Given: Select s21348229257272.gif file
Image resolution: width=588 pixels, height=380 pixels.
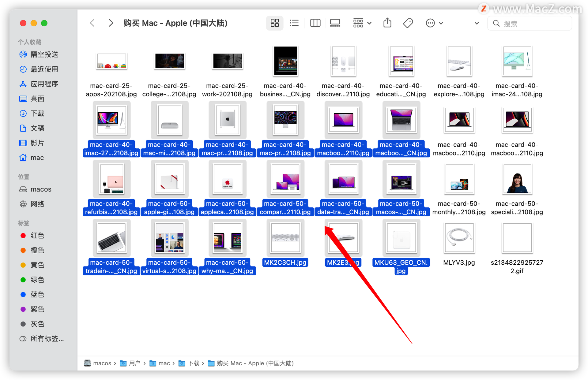Looking at the screenshot, I should (517, 238).
